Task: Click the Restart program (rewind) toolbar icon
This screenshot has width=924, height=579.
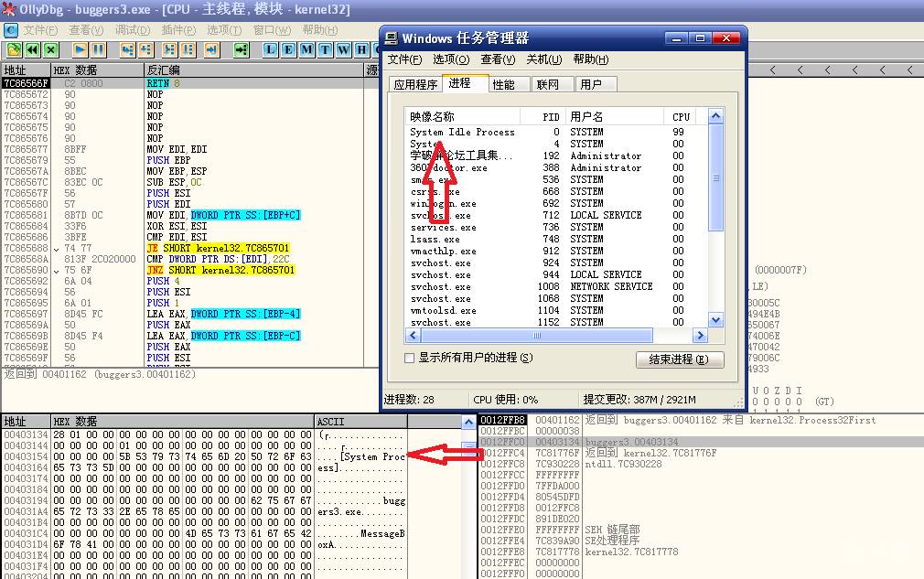Action: click(32, 50)
